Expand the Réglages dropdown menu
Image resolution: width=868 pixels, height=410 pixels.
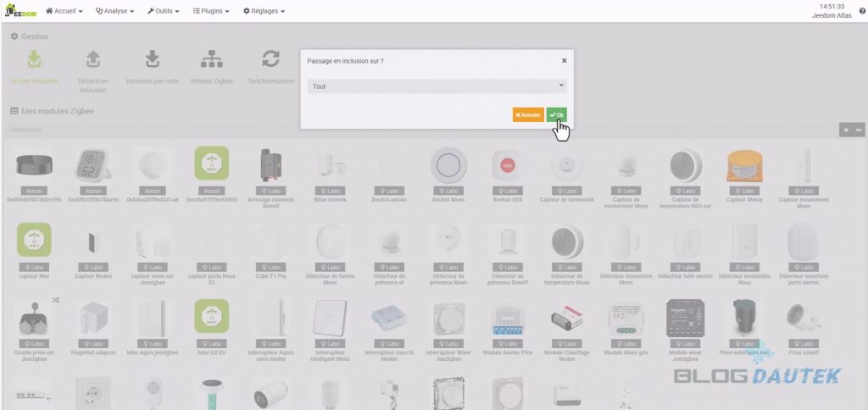(264, 11)
